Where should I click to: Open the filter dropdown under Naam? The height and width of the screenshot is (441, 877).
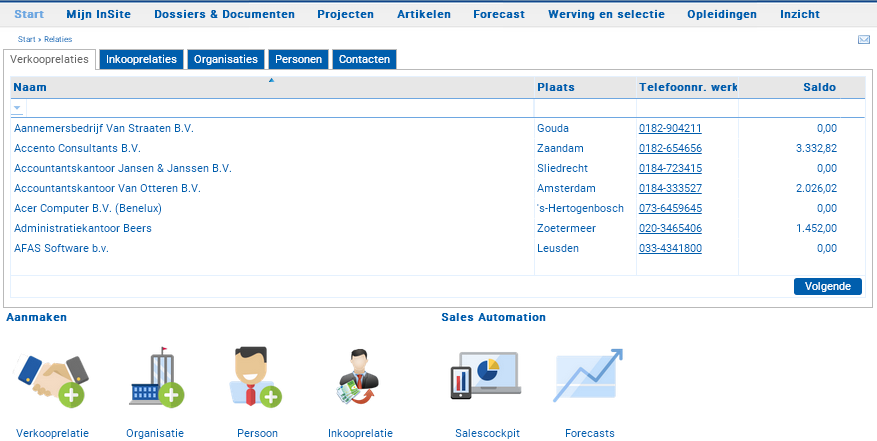click(17, 107)
